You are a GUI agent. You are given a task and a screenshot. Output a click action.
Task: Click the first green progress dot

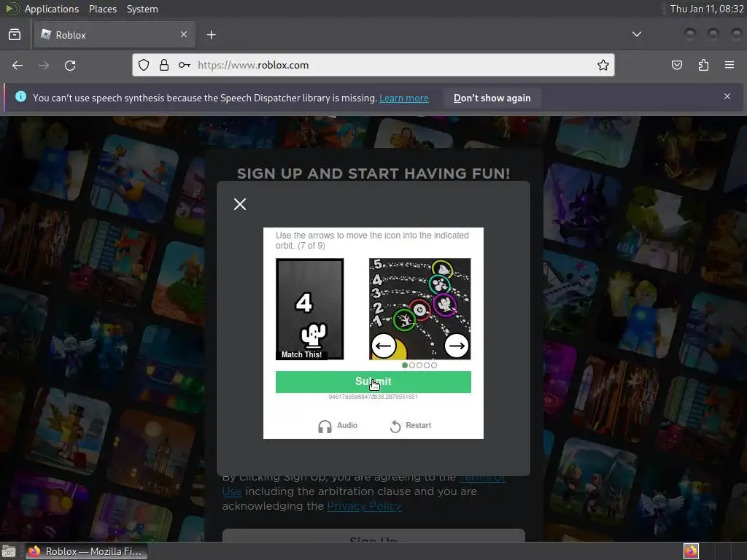(405, 365)
